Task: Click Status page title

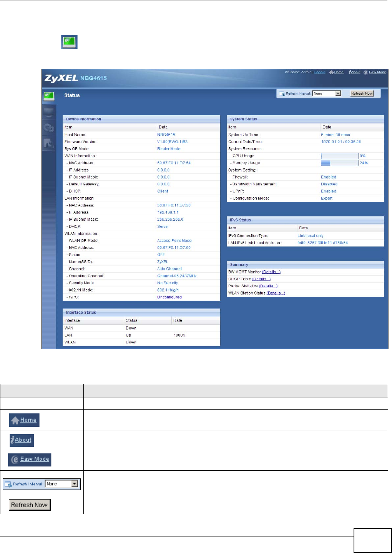Action: tap(72, 95)
